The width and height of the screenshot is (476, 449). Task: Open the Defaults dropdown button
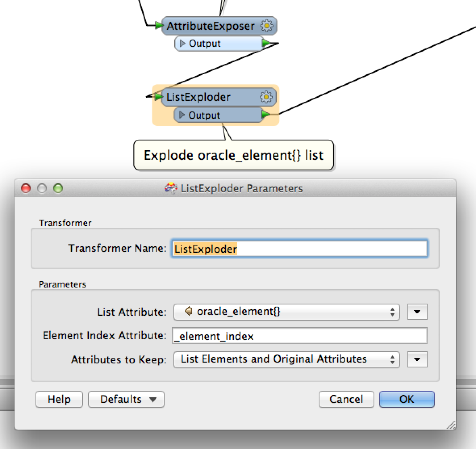126,399
